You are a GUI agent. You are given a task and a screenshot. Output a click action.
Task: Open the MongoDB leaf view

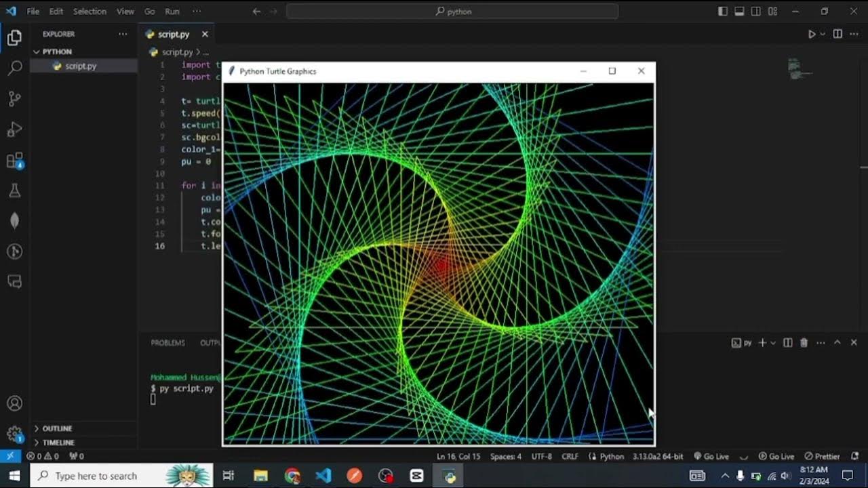pos(14,221)
